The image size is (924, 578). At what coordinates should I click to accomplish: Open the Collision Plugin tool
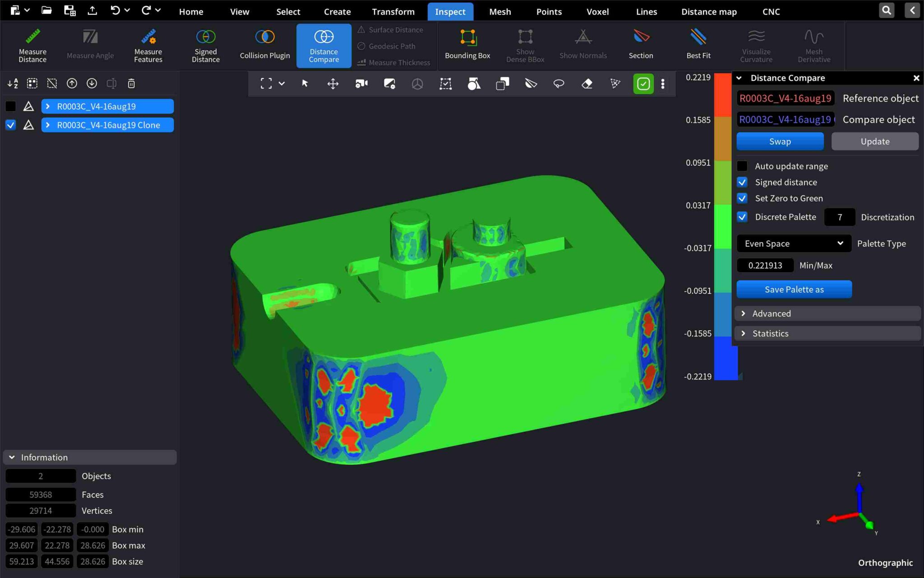pyautogui.click(x=264, y=45)
